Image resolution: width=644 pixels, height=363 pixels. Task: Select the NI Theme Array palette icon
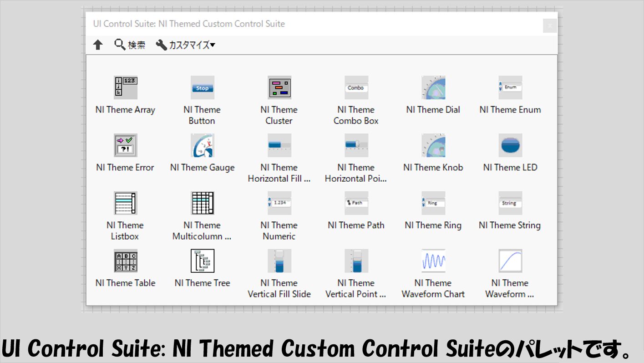125,87
